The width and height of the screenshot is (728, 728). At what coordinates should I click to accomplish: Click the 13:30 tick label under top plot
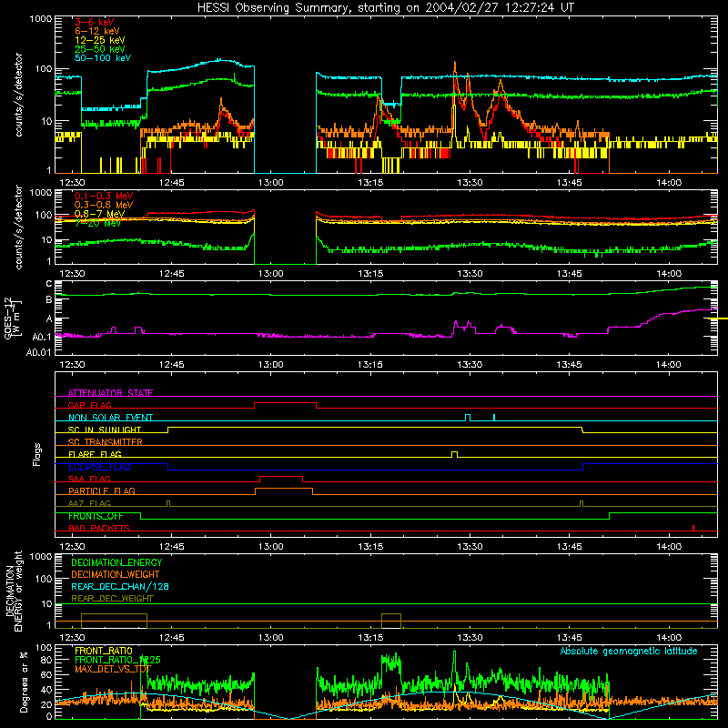pyautogui.click(x=470, y=183)
